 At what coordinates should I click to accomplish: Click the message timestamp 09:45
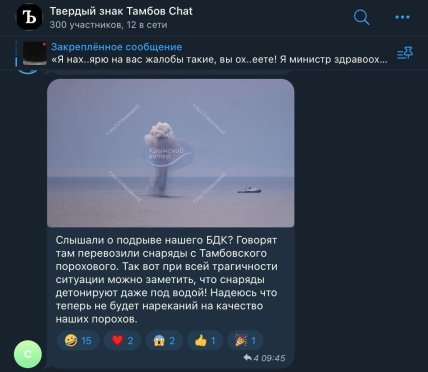273,358
